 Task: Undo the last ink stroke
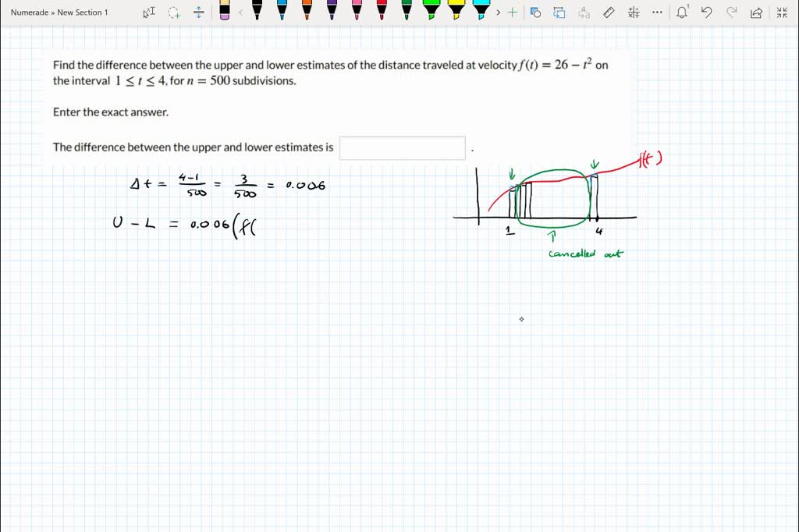click(706, 12)
